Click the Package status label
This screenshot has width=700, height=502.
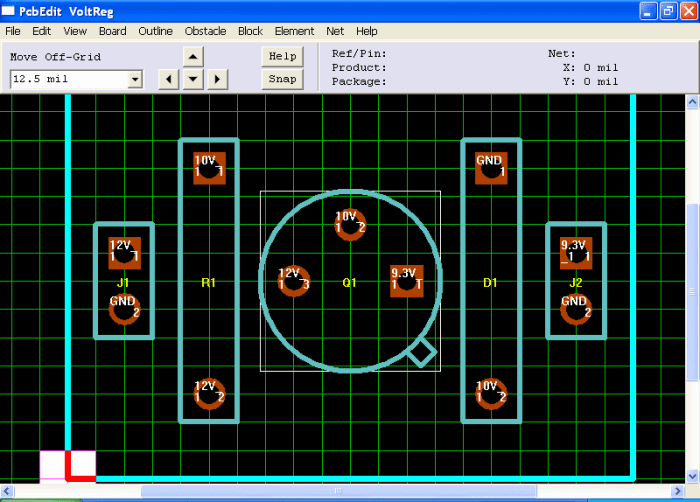pos(359,82)
